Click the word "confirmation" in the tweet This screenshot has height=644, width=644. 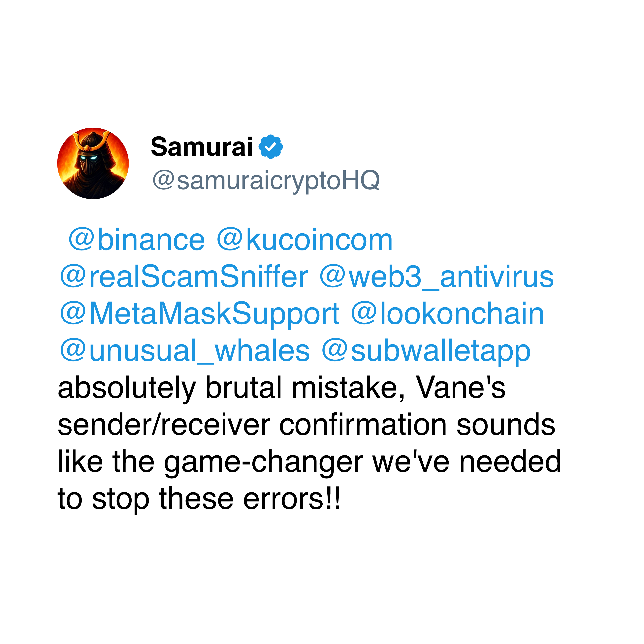click(x=363, y=425)
